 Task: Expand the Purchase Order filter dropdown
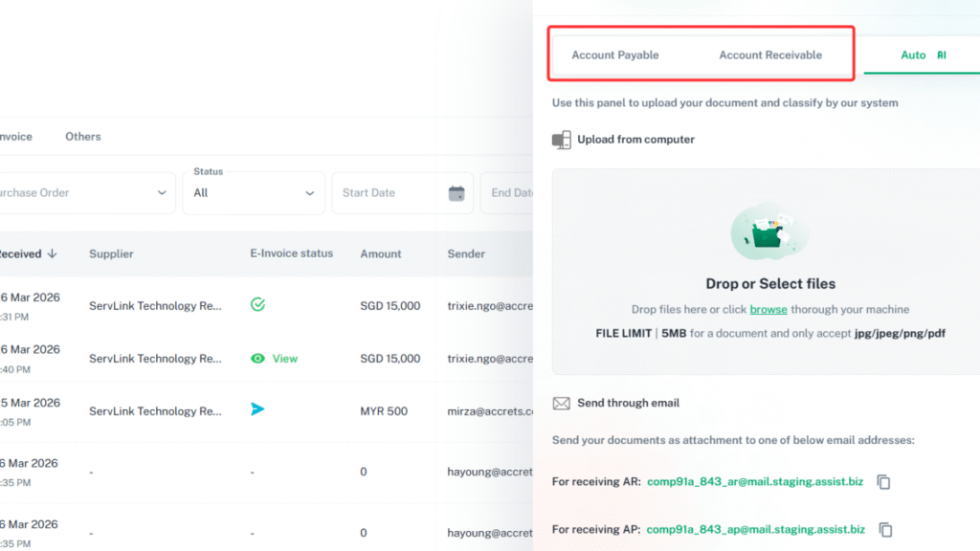tap(86, 192)
